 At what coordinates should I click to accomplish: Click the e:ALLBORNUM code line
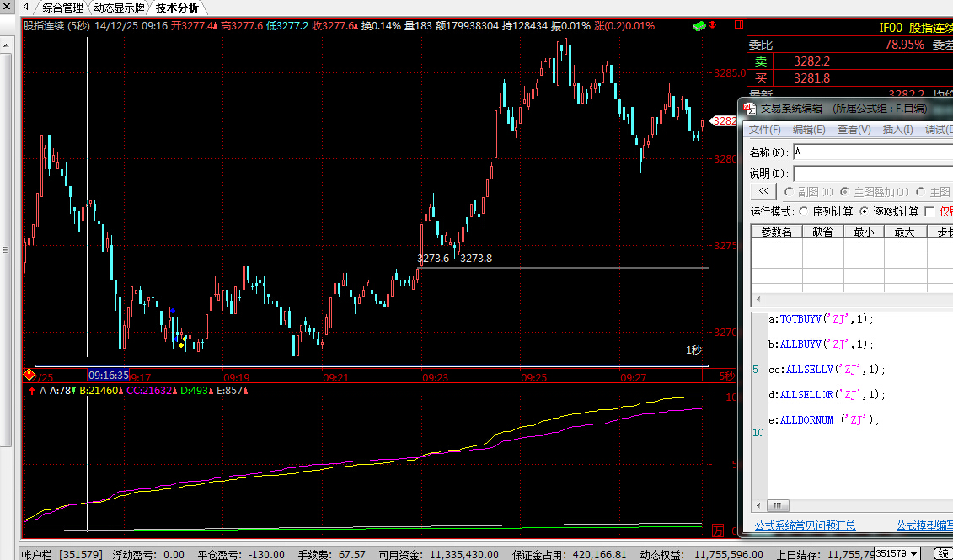[823, 419]
